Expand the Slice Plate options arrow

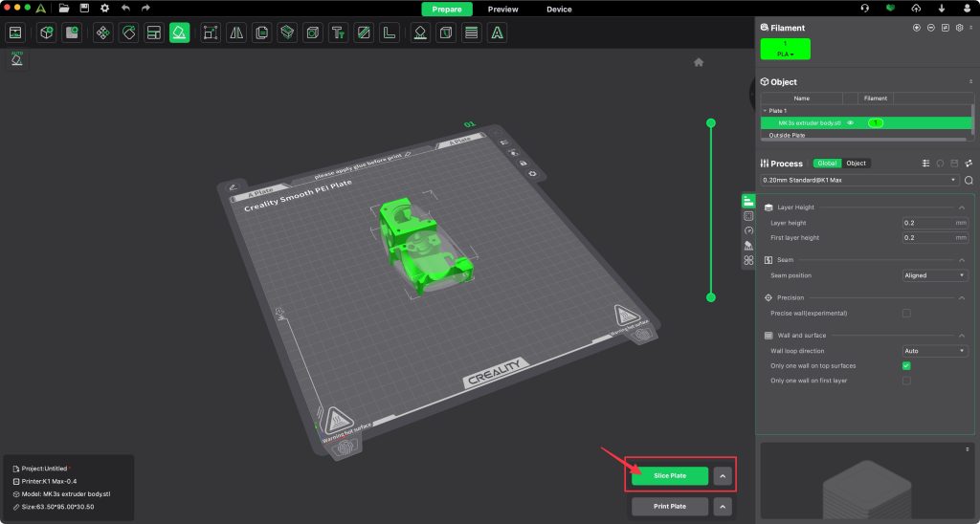[724, 475]
